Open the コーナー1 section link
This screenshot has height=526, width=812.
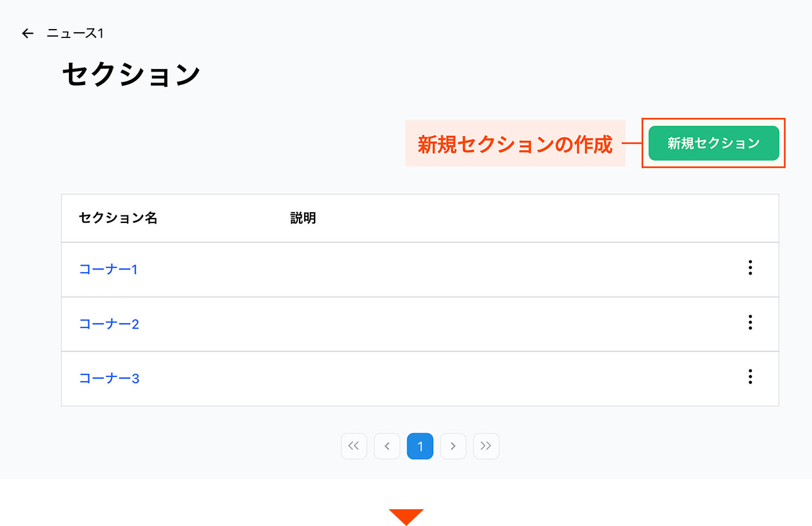tap(108, 269)
